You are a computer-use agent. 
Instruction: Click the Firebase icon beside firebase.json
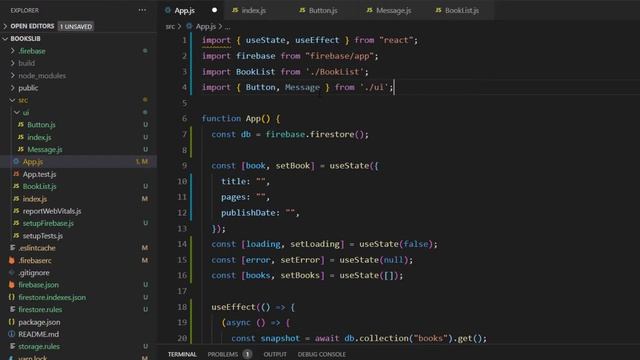[12, 284]
